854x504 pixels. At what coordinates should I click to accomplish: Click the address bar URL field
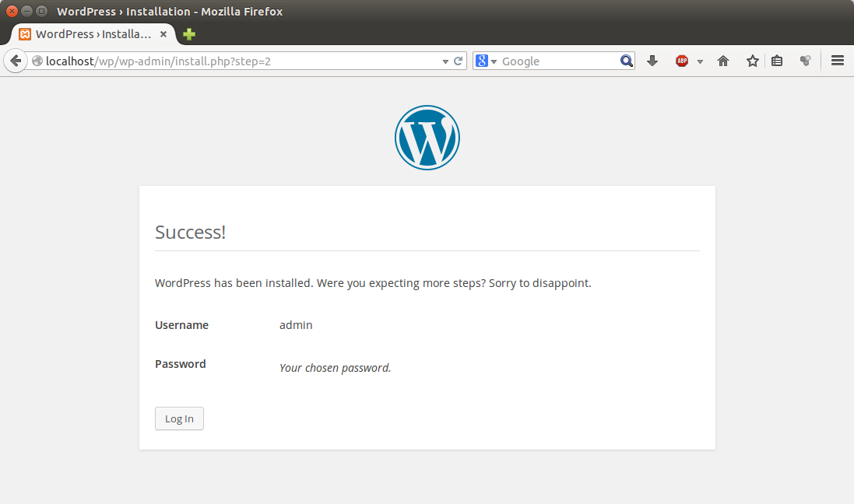tap(234, 61)
